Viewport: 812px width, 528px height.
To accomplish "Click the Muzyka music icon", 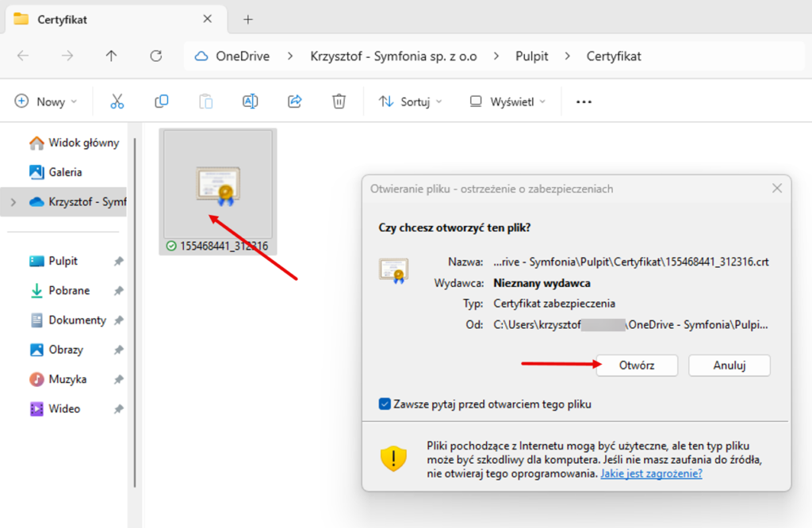I will click(36, 379).
